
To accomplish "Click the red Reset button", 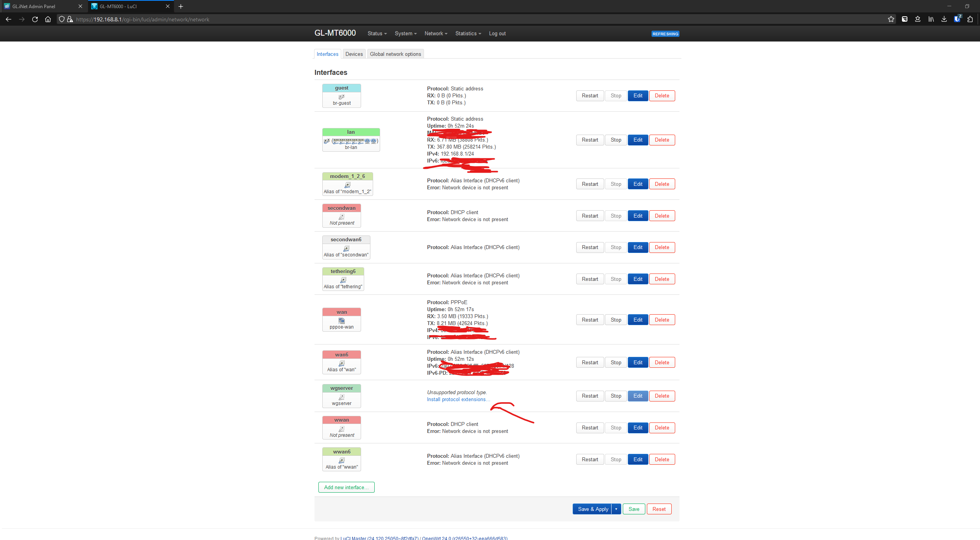I will (659, 509).
